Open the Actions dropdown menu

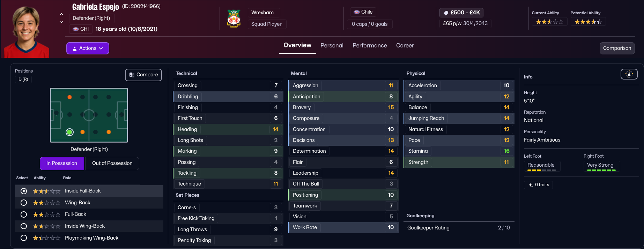point(88,48)
